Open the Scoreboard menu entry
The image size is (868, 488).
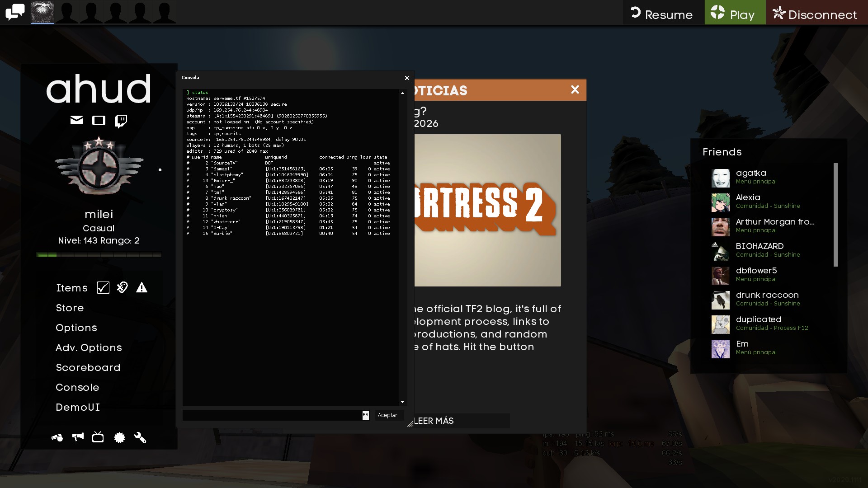(88, 367)
